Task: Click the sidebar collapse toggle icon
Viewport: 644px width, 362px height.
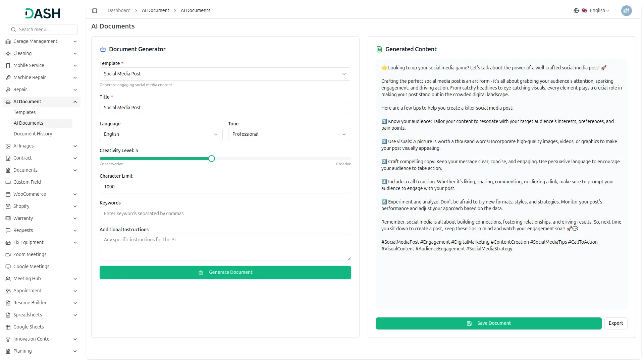Action: [x=95, y=11]
